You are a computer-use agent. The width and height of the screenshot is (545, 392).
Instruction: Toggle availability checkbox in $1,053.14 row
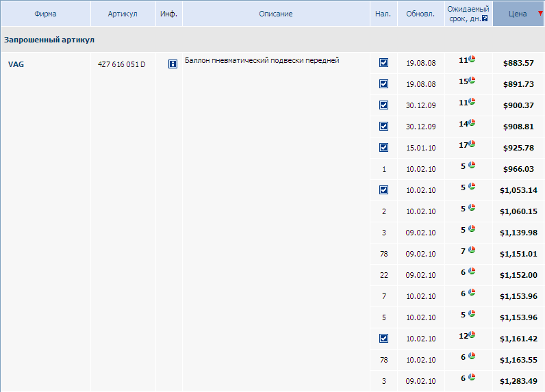click(383, 190)
